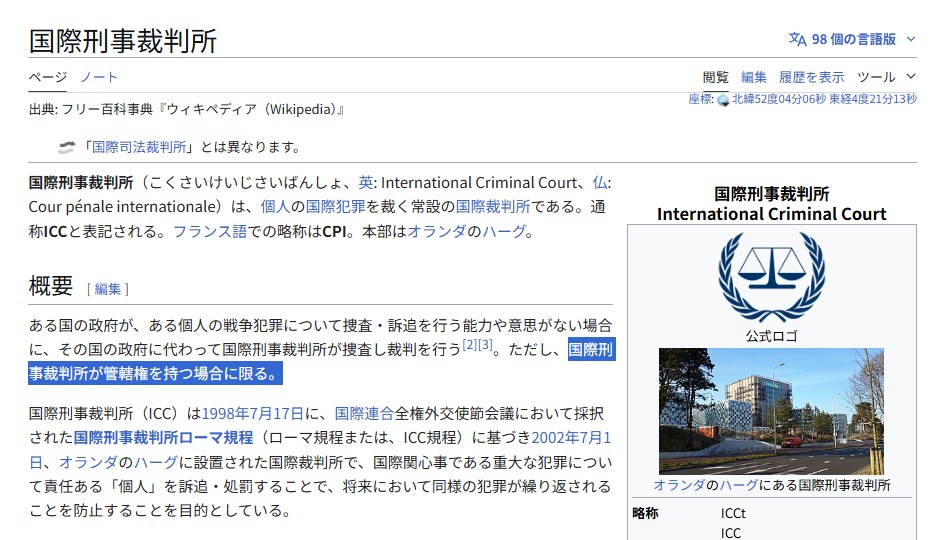Open the 国際刑事裁判所ローマ規程 link
The image size is (941, 540).
tap(163, 437)
